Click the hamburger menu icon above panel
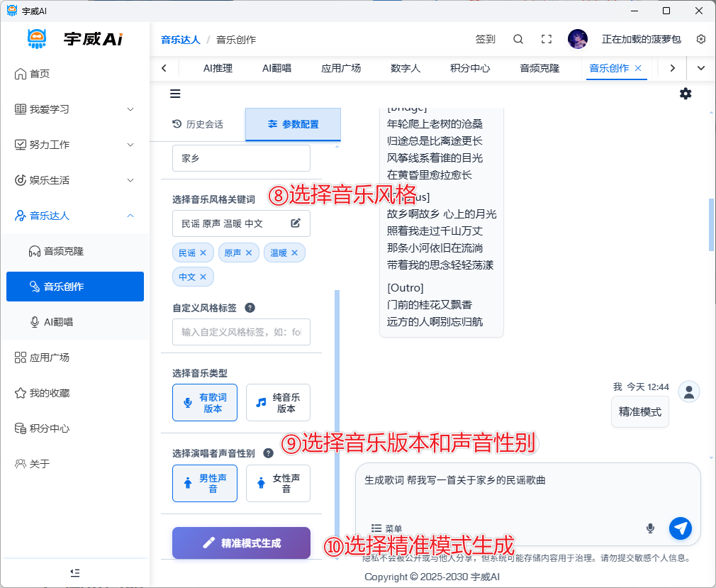The height and width of the screenshot is (588, 716). 175,94
